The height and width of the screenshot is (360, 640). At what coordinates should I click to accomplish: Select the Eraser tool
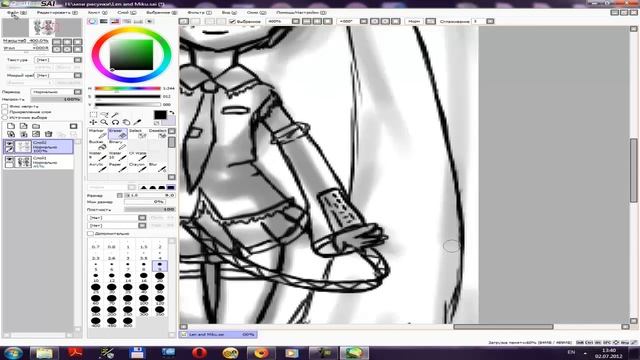[118, 133]
